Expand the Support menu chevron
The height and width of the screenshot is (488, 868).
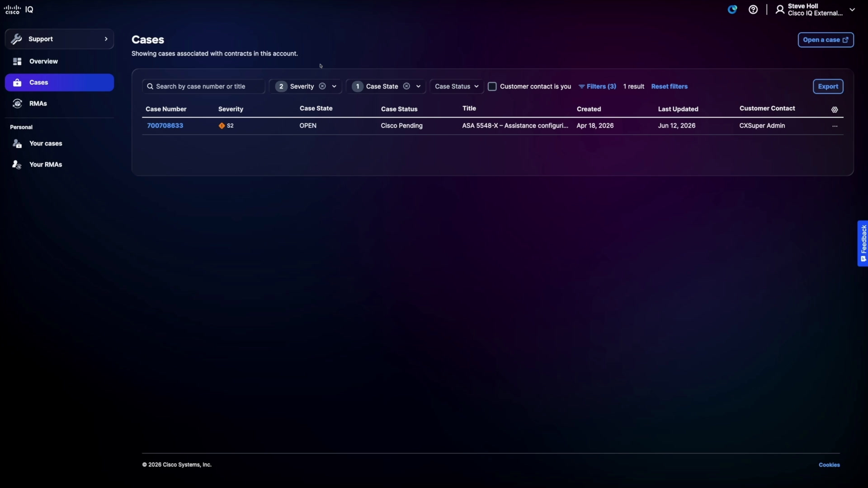[106, 39]
